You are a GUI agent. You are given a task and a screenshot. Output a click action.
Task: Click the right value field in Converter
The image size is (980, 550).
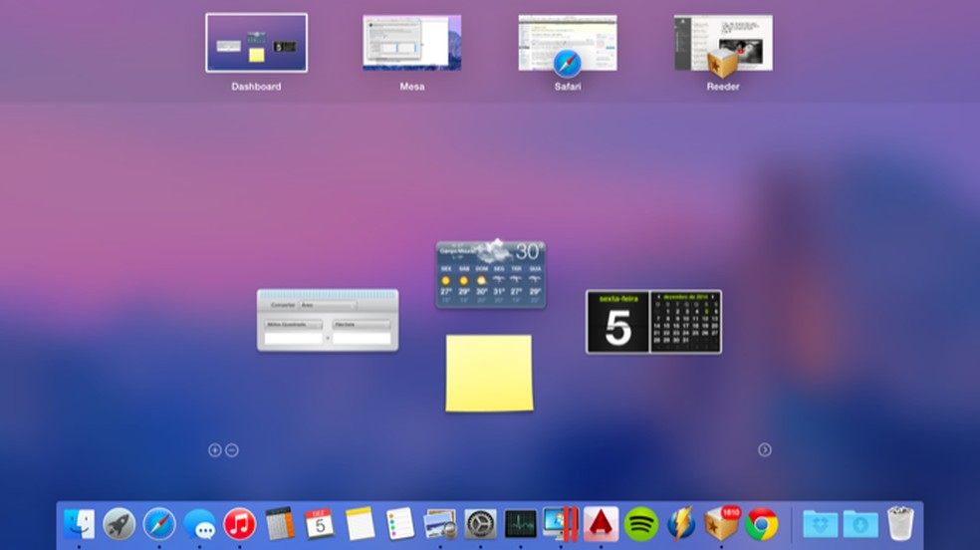pos(362,338)
